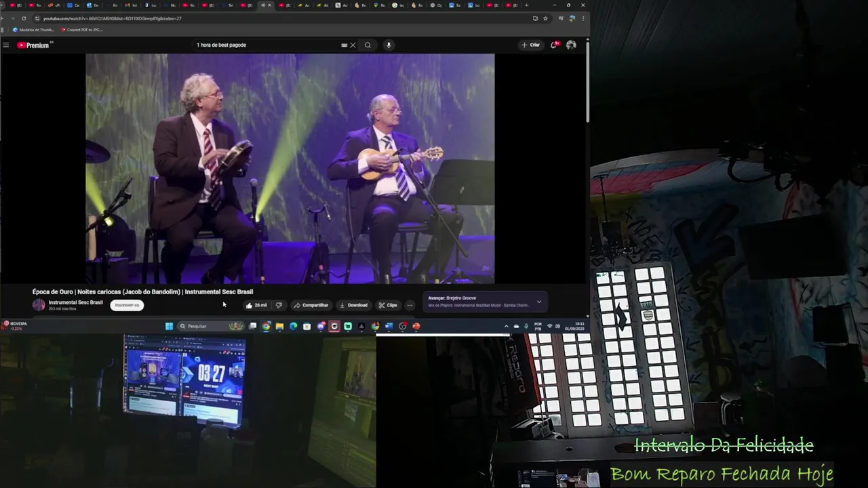Screen dimensions: 868x488
Task: Open Task View on taskbar
Action: [252, 326]
